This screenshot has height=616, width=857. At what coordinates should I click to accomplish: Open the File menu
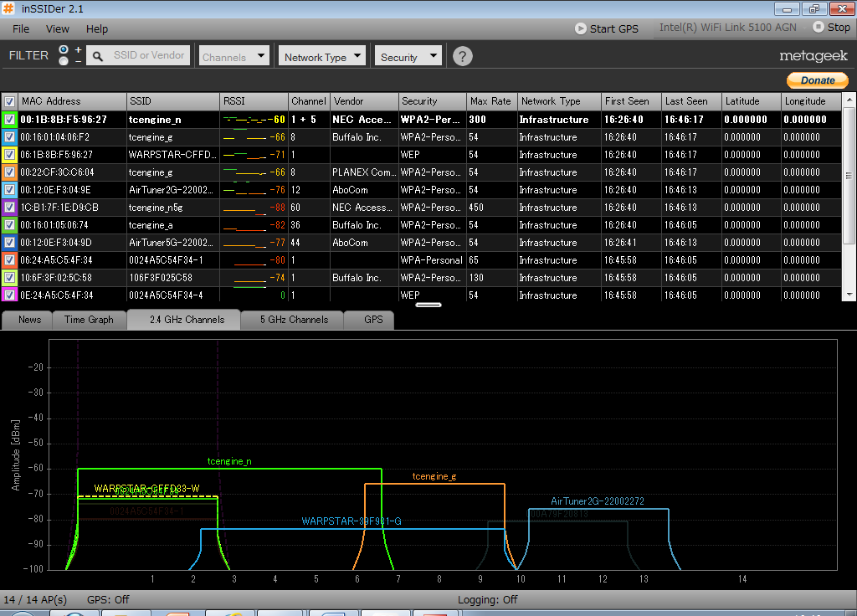pos(21,29)
